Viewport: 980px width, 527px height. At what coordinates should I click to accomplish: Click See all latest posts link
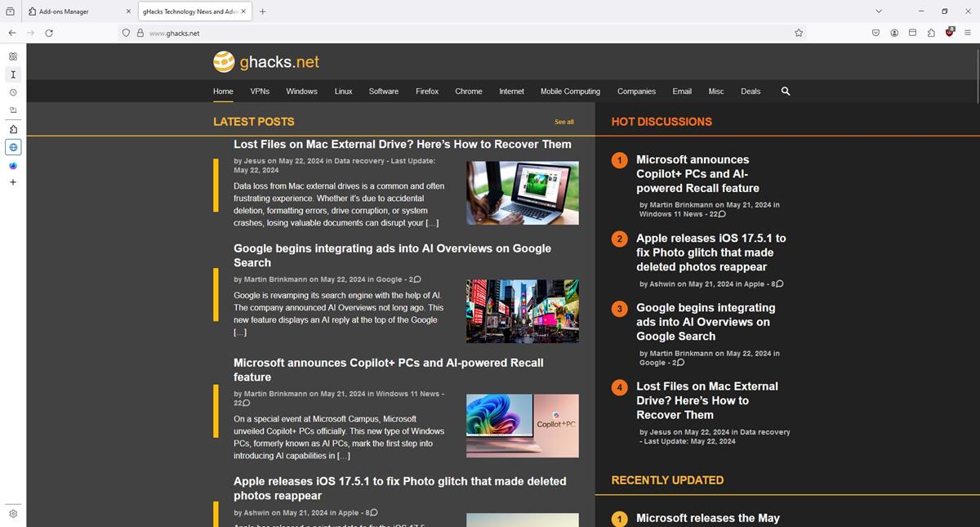[x=564, y=122]
